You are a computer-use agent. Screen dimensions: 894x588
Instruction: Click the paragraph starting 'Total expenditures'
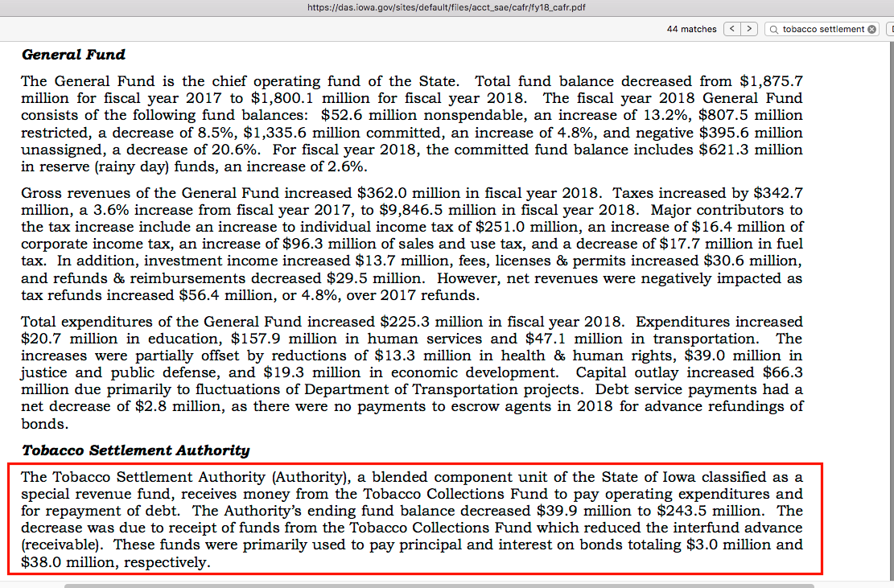click(412, 372)
